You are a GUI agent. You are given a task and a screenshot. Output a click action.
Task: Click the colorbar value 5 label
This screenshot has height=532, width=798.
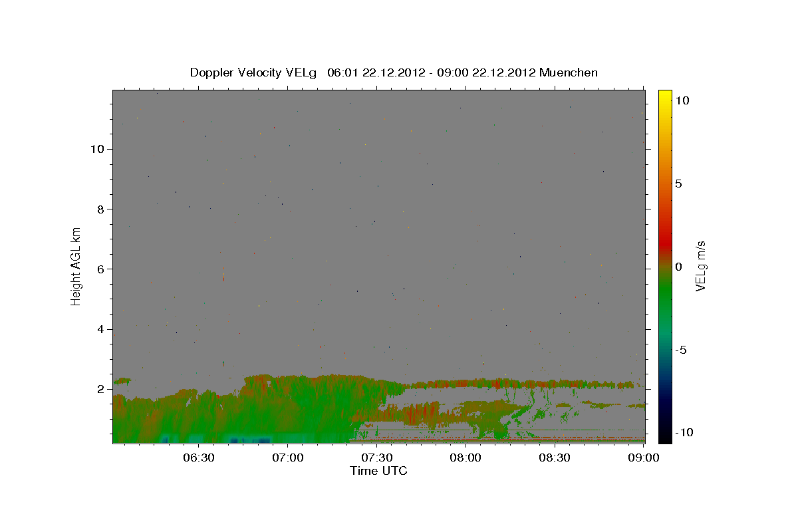[678, 184]
